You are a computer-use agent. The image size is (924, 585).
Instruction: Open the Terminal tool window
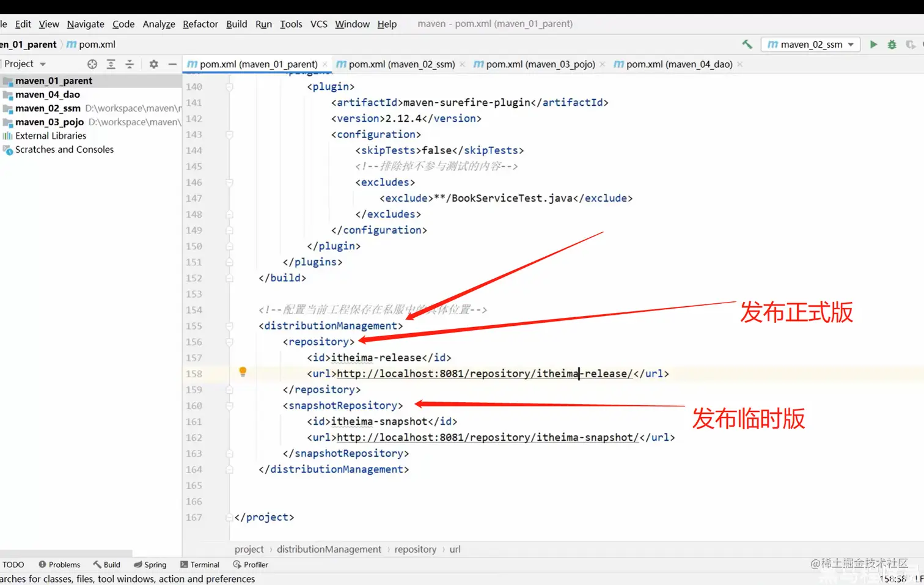click(x=200, y=565)
